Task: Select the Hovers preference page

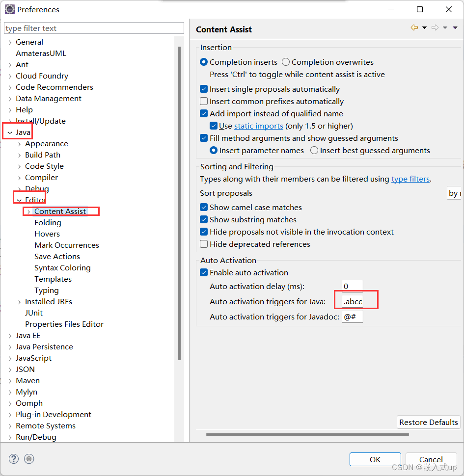Action: point(47,234)
